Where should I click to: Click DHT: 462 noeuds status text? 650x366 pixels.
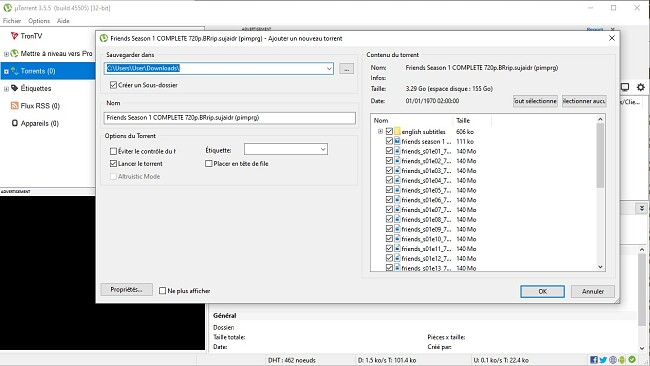pyautogui.click(x=292, y=360)
